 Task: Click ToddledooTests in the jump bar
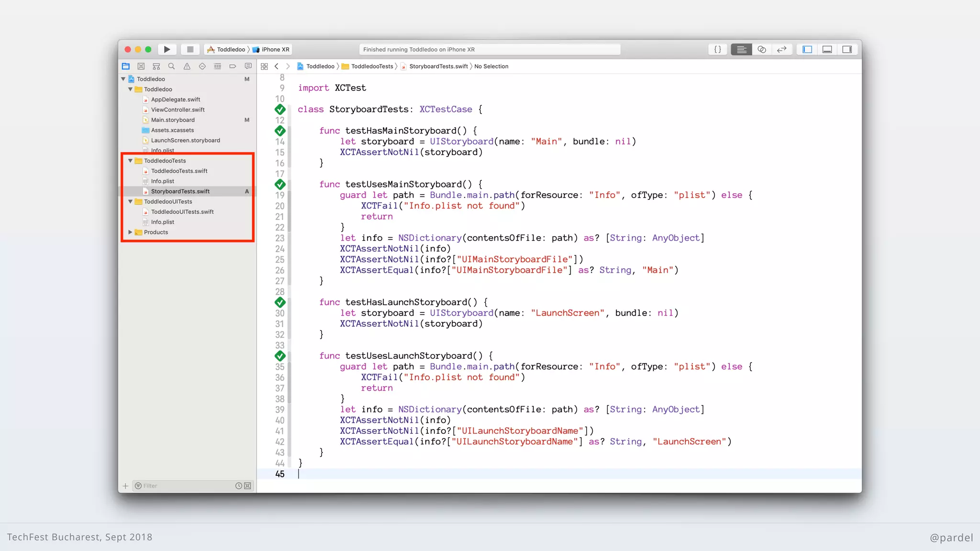click(x=372, y=66)
